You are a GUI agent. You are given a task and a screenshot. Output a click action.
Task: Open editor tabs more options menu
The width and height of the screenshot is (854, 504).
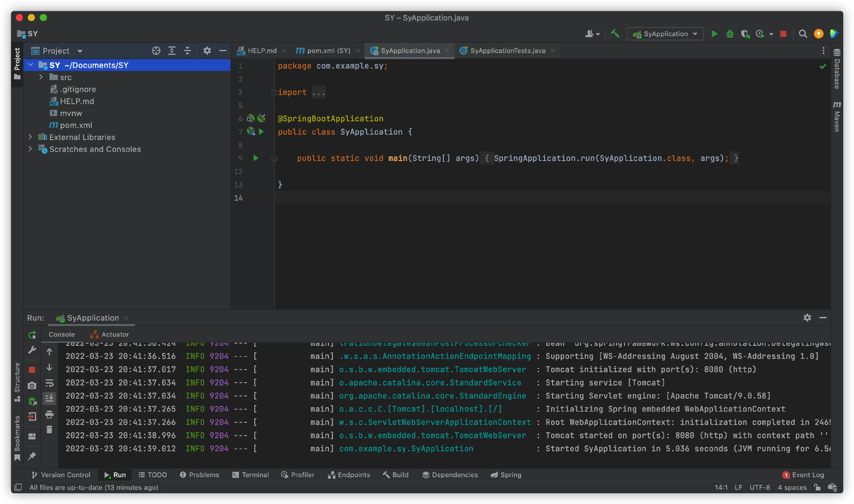(x=823, y=50)
